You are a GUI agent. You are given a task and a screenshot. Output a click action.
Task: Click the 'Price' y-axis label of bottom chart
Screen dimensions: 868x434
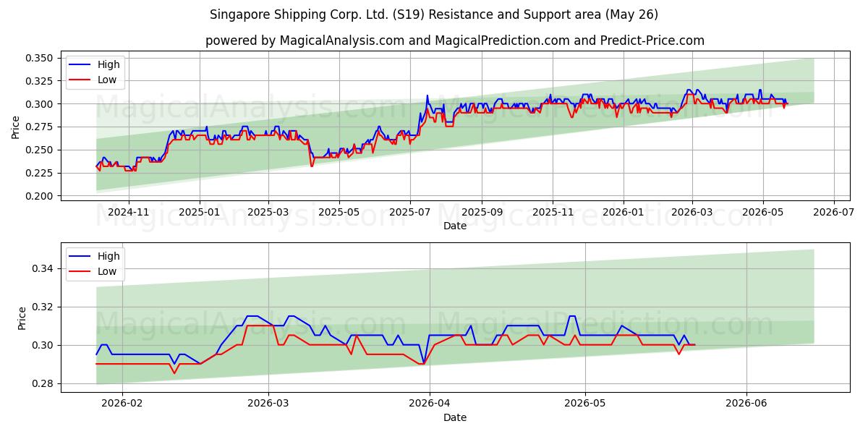(x=22, y=318)
